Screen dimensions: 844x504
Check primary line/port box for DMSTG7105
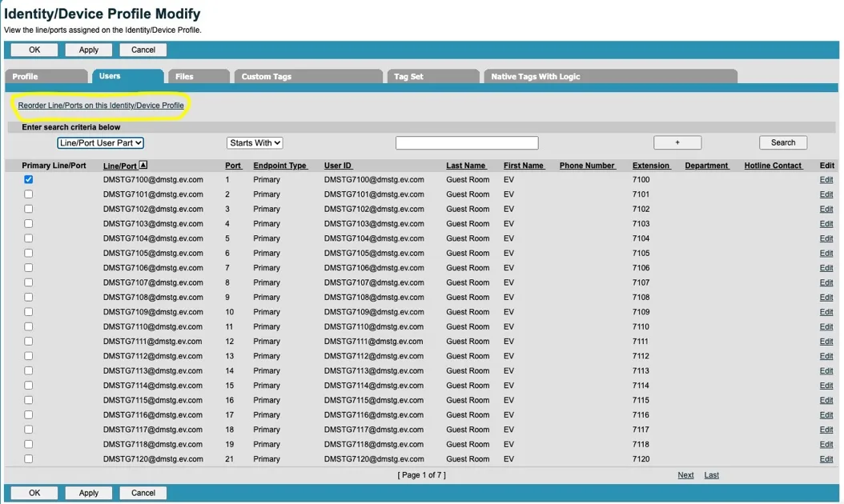coord(29,253)
